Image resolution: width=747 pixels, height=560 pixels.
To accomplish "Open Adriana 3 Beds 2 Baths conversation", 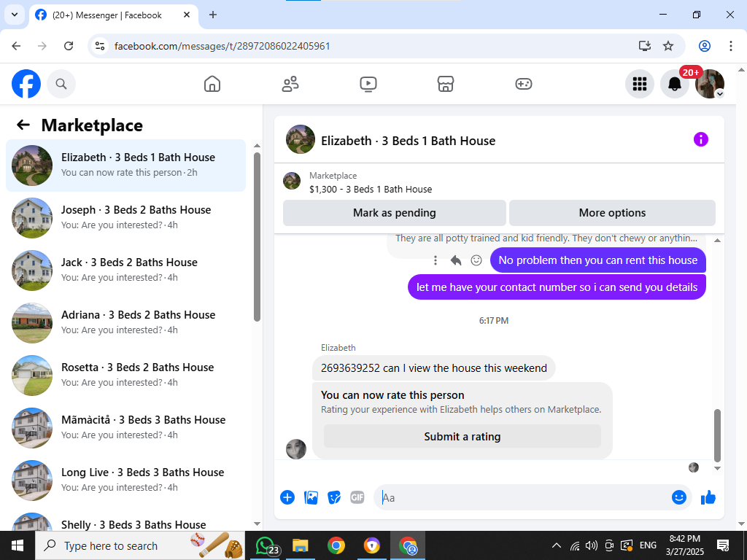I will (x=125, y=322).
